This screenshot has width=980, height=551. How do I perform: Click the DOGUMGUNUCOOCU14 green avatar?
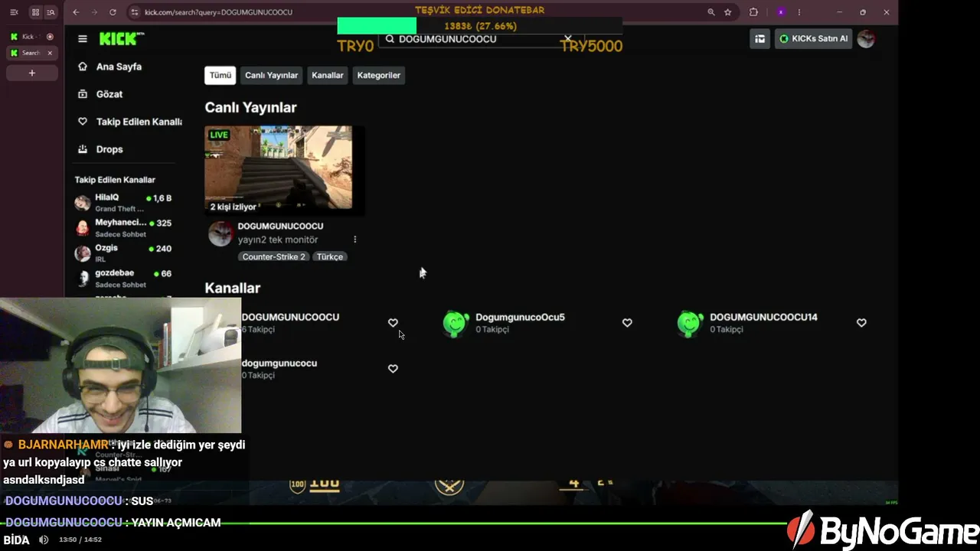point(690,323)
